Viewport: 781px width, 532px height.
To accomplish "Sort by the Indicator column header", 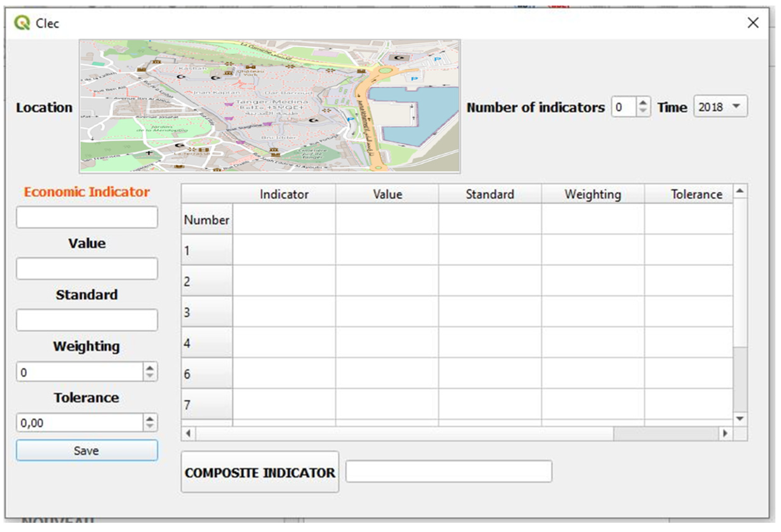I will (284, 194).
